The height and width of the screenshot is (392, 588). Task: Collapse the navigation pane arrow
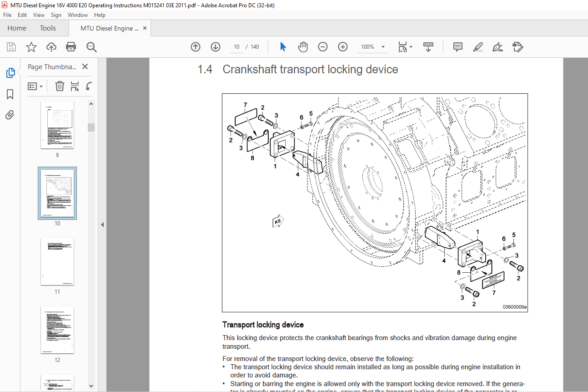point(102,224)
